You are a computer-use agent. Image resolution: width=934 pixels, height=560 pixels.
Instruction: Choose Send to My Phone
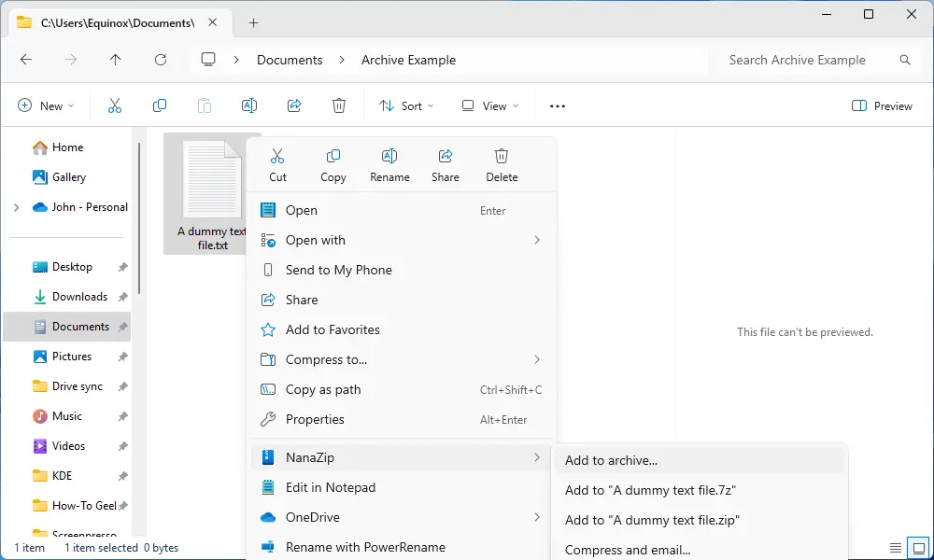(x=402, y=270)
